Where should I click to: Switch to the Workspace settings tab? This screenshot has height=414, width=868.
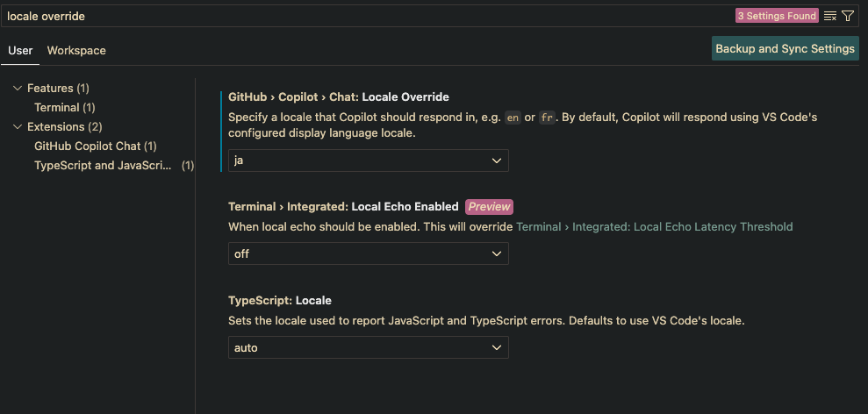tap(76, 50)
